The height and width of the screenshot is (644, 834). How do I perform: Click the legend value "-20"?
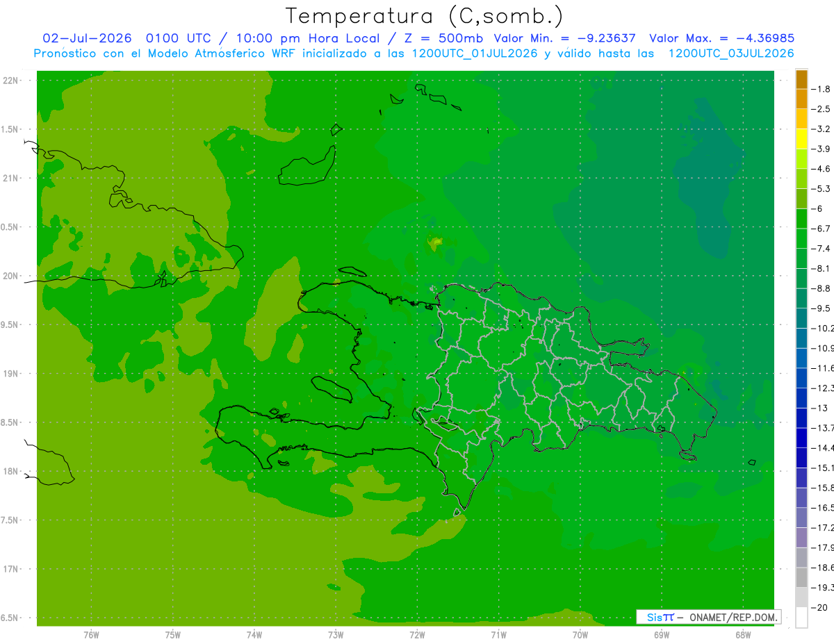tap(820, 608)
